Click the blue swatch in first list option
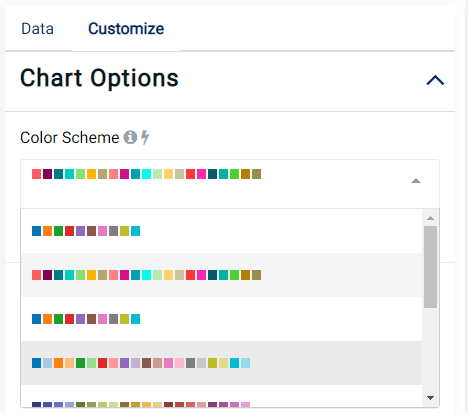 tap(36, 231)
